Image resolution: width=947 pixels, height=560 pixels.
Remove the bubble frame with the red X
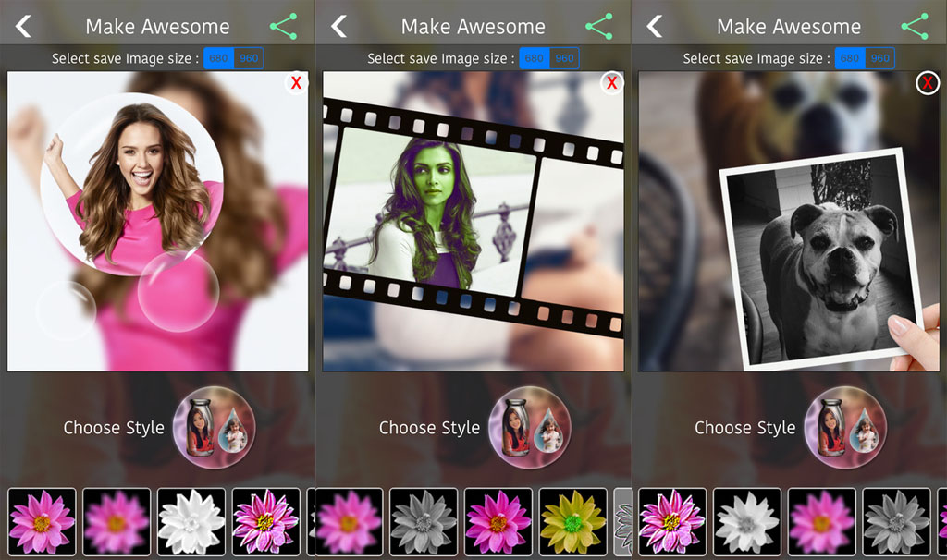click(296, 83)
